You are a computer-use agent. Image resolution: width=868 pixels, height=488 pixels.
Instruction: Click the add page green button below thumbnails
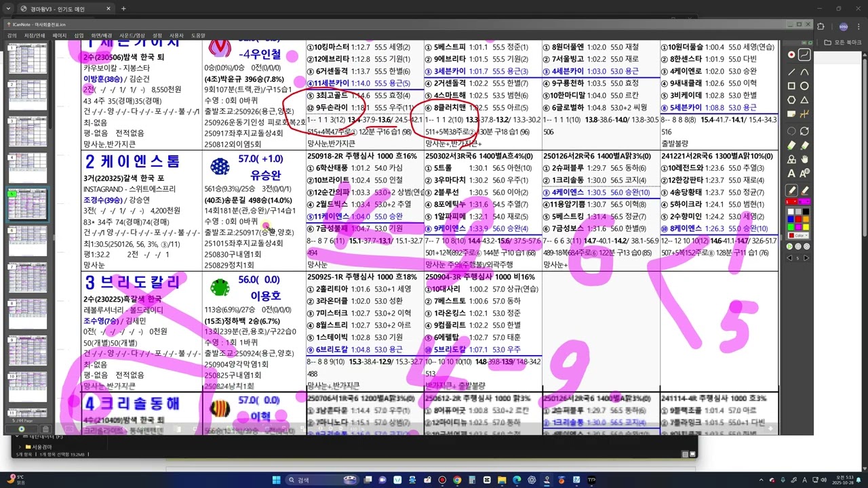(x=21, y=429)
